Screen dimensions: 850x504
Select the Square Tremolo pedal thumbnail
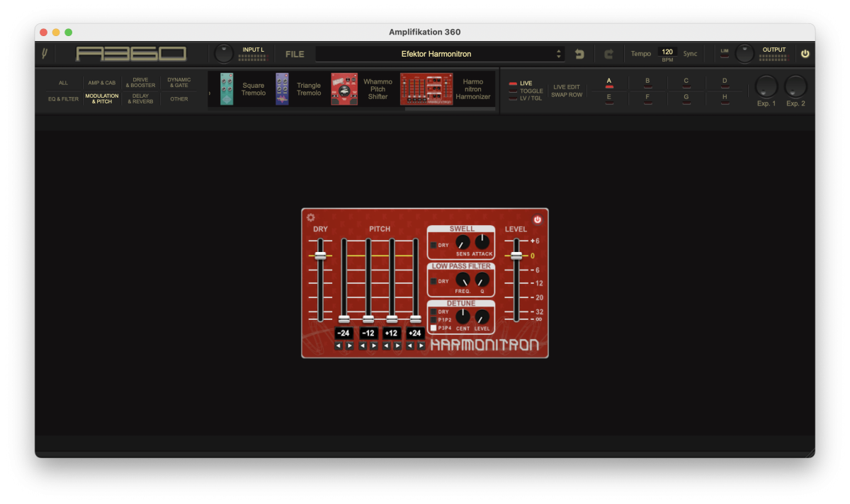[227, 89]
